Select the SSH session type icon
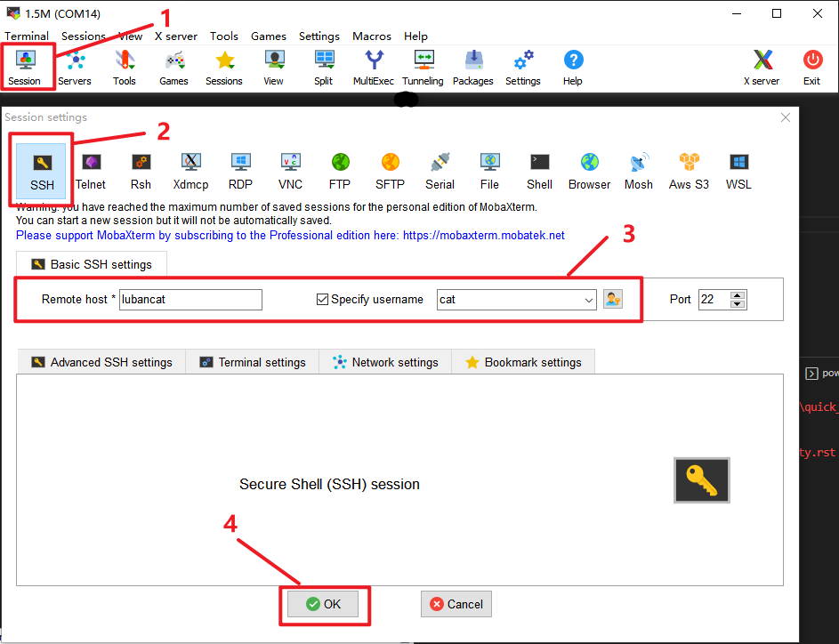 coord(42,170)
